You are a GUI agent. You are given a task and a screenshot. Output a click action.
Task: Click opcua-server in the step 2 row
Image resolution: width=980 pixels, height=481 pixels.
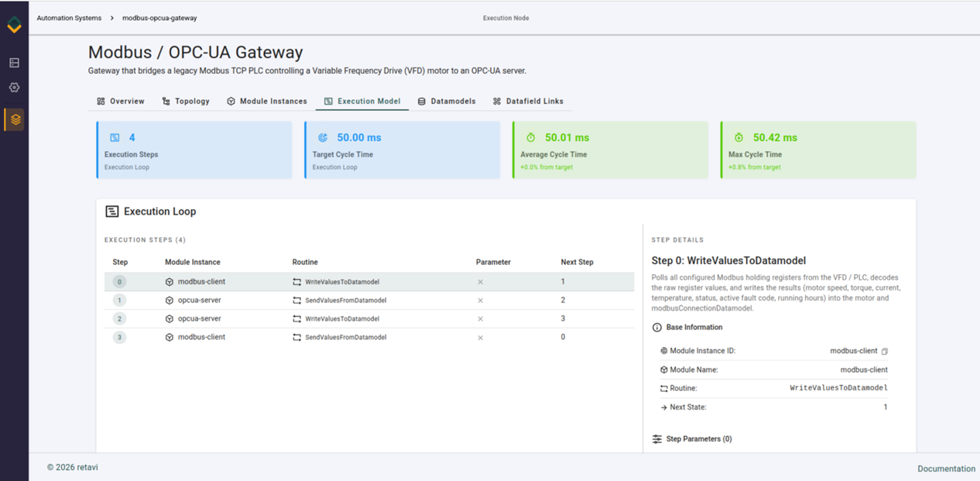click(200, 319)
